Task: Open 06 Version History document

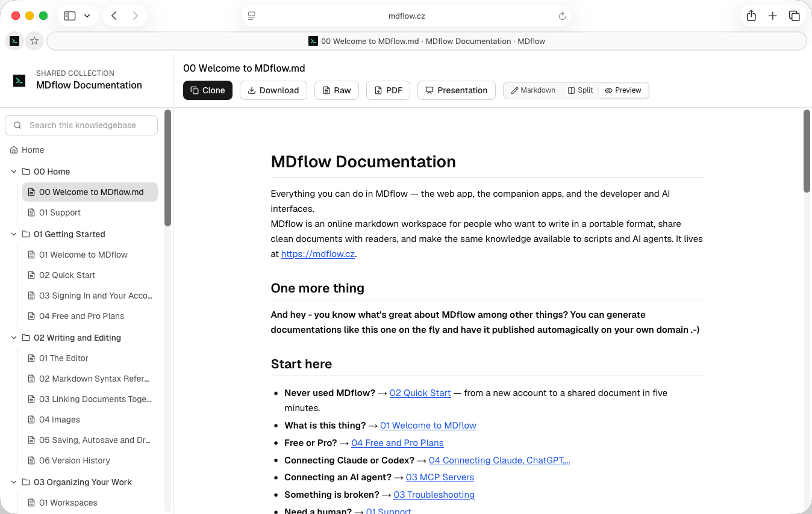Action: click(x=90, y=460)
